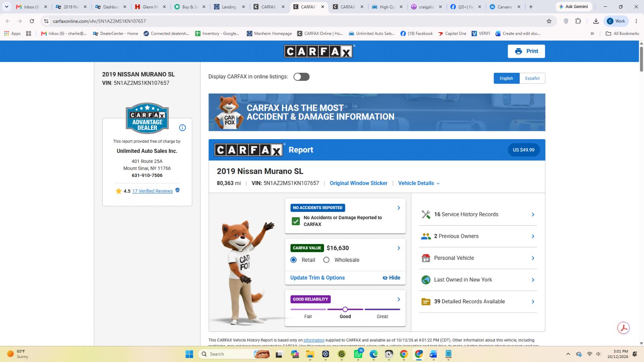644x362 pixels.
Task: Open the Windows Start menu
Action: 189,354
